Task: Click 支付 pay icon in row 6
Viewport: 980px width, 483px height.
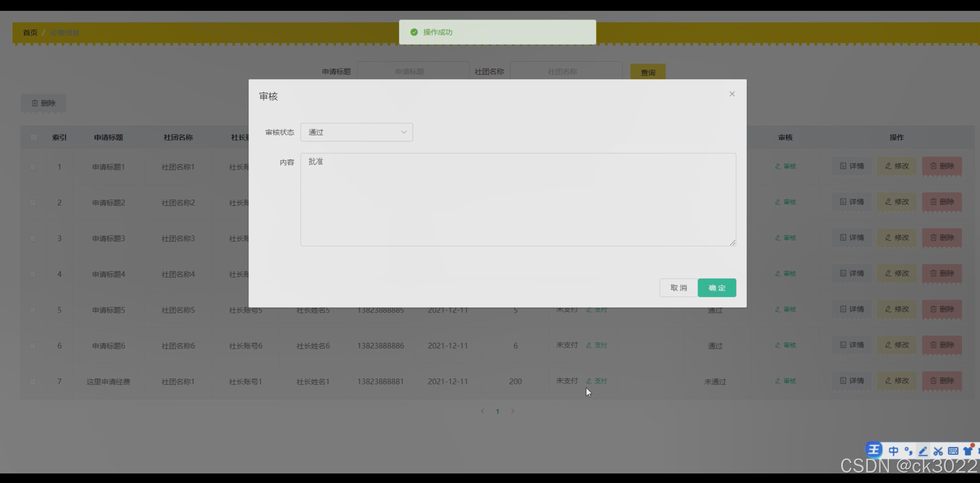Action: coord(597,345)
